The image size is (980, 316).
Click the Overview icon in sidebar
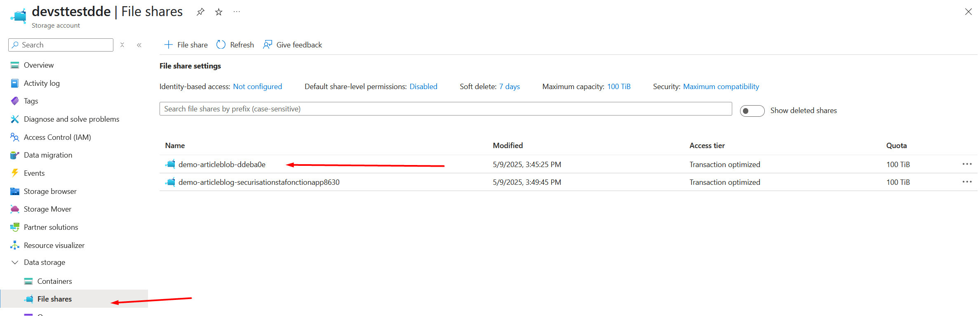(15, 65)
